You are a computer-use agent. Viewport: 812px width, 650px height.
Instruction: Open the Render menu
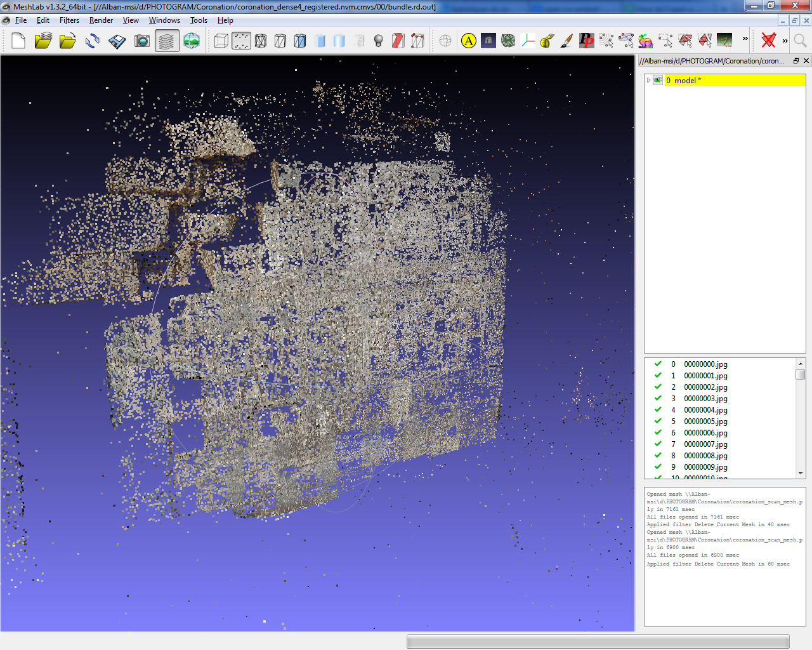101,20
